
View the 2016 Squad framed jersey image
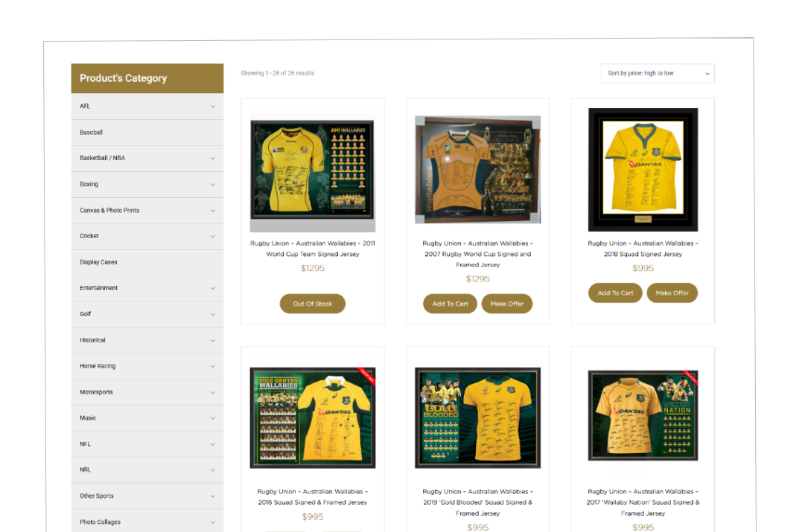click(x=312, y=417)
